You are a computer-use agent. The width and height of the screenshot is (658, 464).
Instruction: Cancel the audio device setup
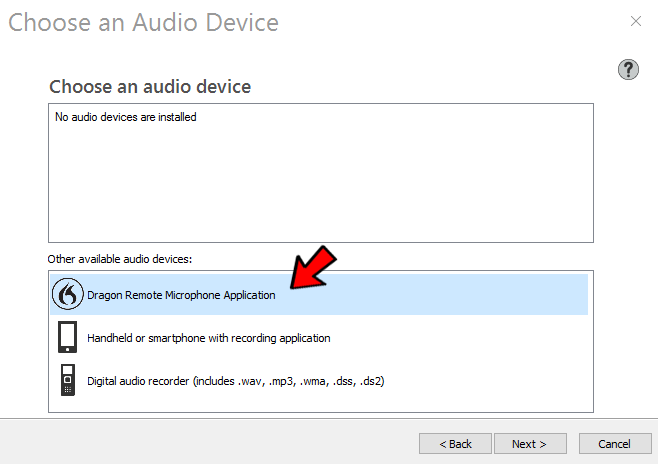point(614,443)
